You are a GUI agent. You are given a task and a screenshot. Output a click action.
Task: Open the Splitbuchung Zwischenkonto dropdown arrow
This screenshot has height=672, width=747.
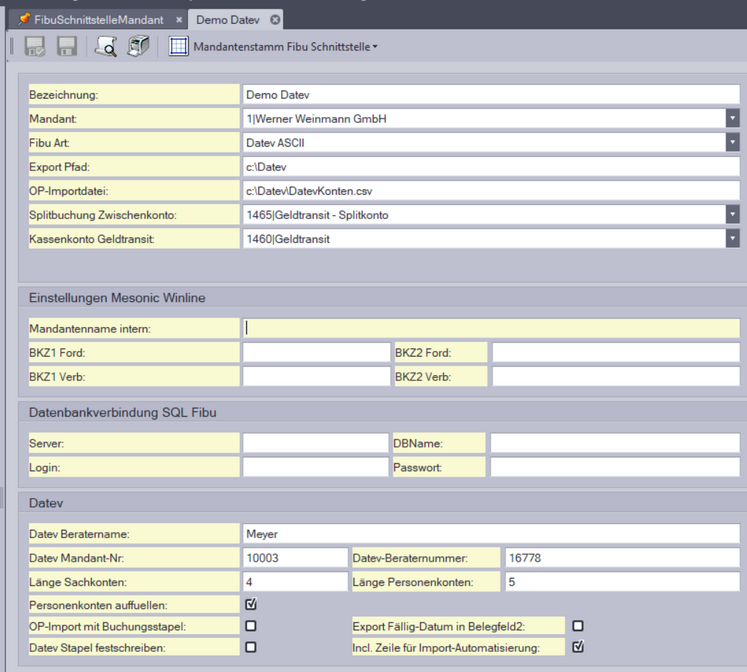[x=732, y=214]
